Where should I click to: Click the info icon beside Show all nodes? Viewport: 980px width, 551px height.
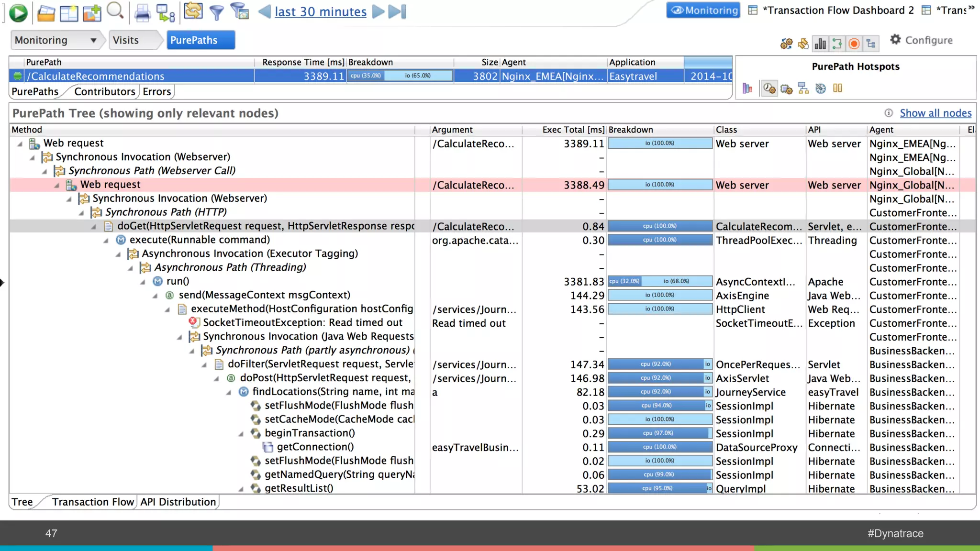889,113
